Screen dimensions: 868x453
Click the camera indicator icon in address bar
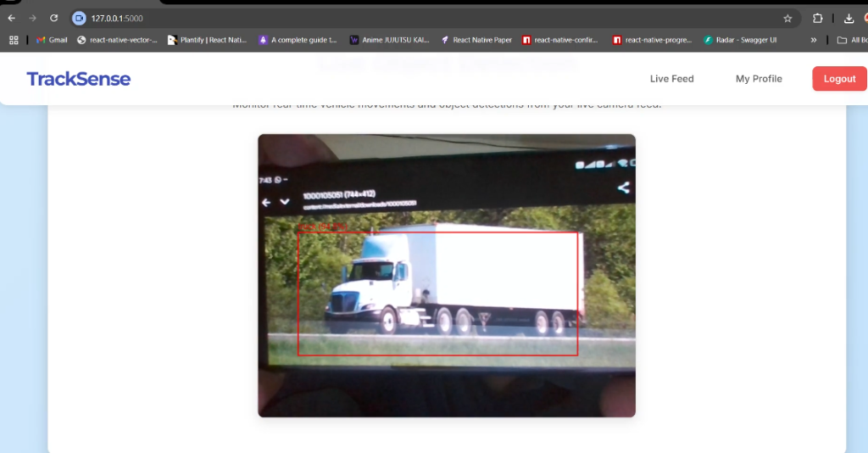[x=79, y=19]
